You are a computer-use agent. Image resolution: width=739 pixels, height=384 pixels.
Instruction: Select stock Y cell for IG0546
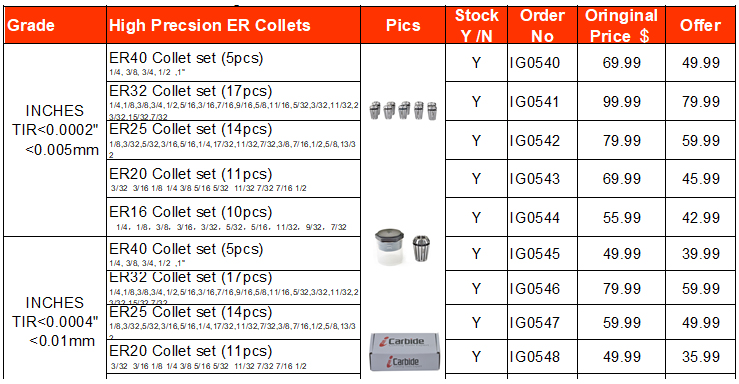pos(476,288)
